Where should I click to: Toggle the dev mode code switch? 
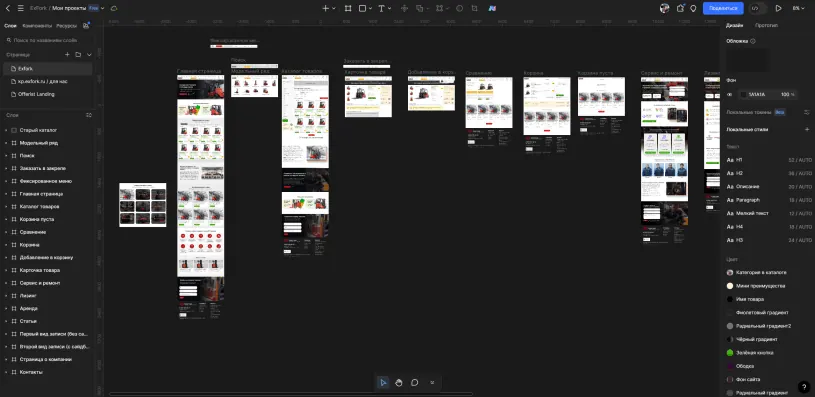tap(757, 8)
